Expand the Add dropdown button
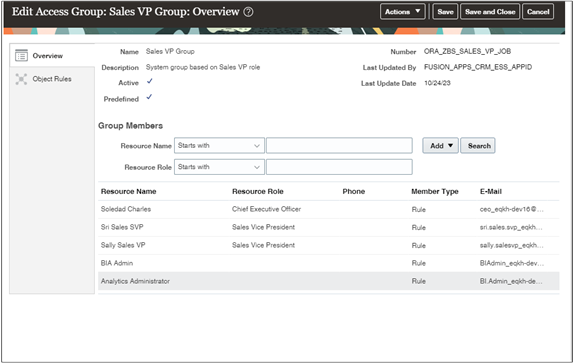 pos(440,146)
